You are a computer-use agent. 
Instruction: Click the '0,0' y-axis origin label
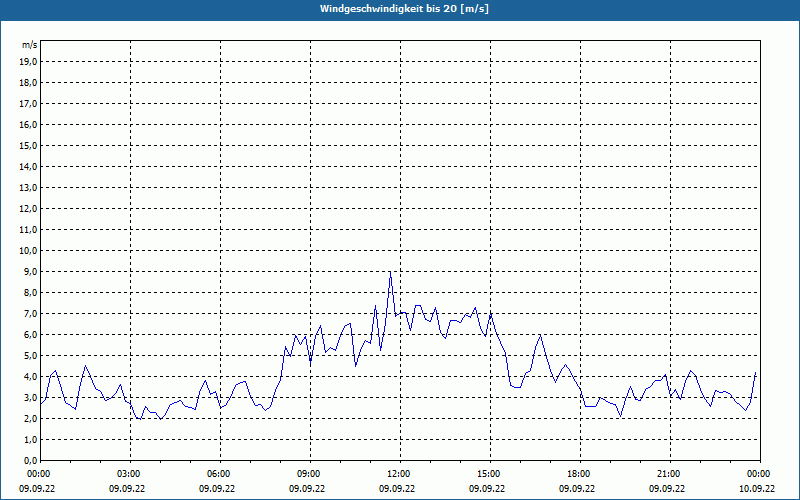pos(31,460)
